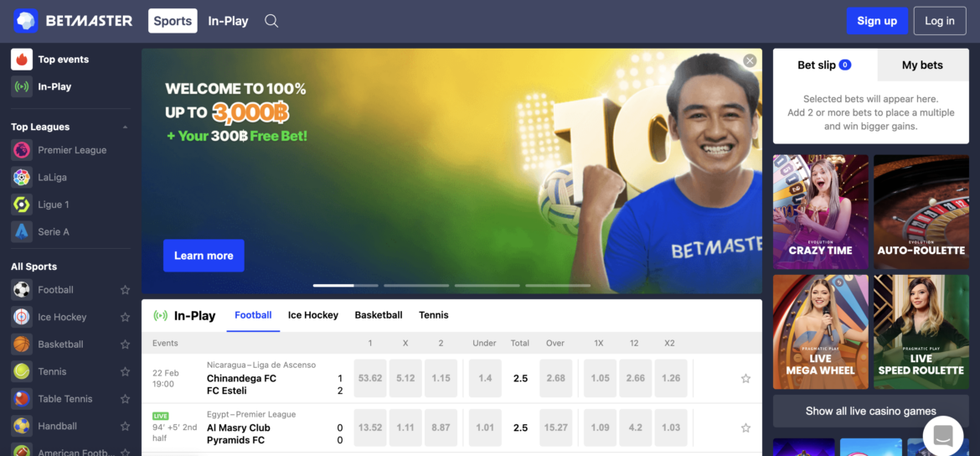Viewport: 980px width, 456px height.
Task: Click the Log in button
Action: click(939, 21)
